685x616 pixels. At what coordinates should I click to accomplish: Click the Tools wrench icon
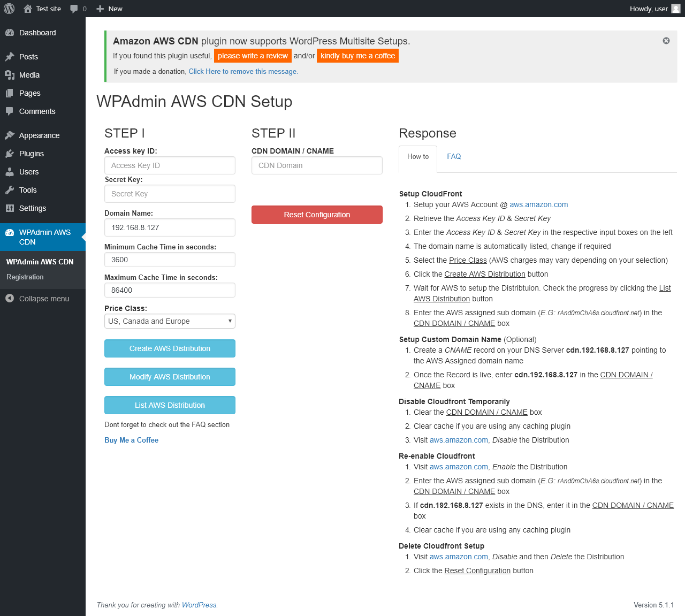tap(10, 190)
